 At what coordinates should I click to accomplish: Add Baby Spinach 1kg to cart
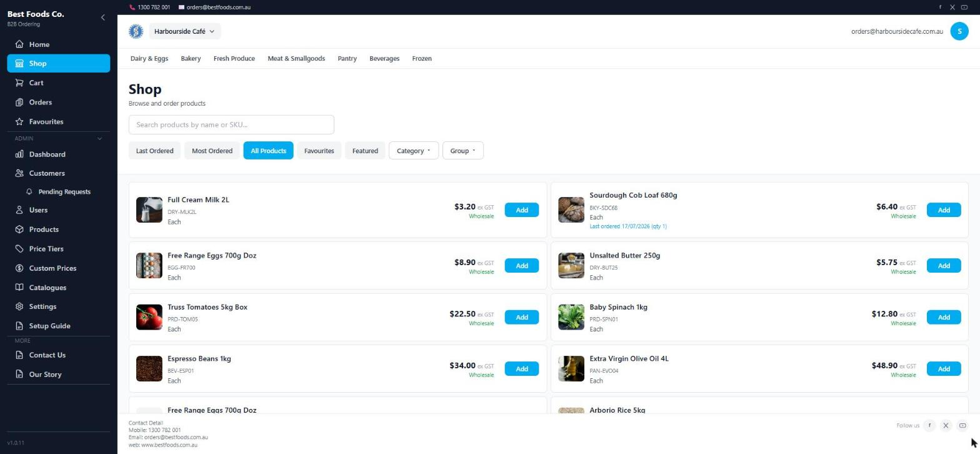pos(944,317)
